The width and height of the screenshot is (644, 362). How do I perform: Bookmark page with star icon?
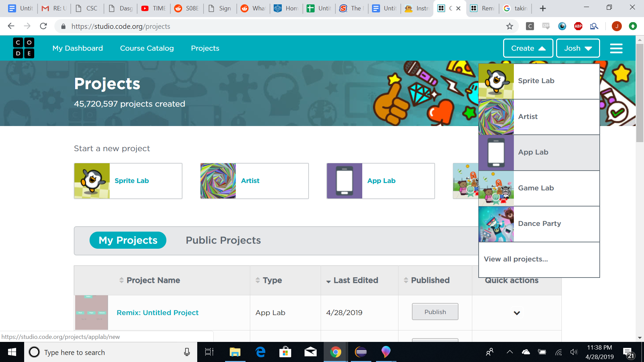click(x=509, y=26)
